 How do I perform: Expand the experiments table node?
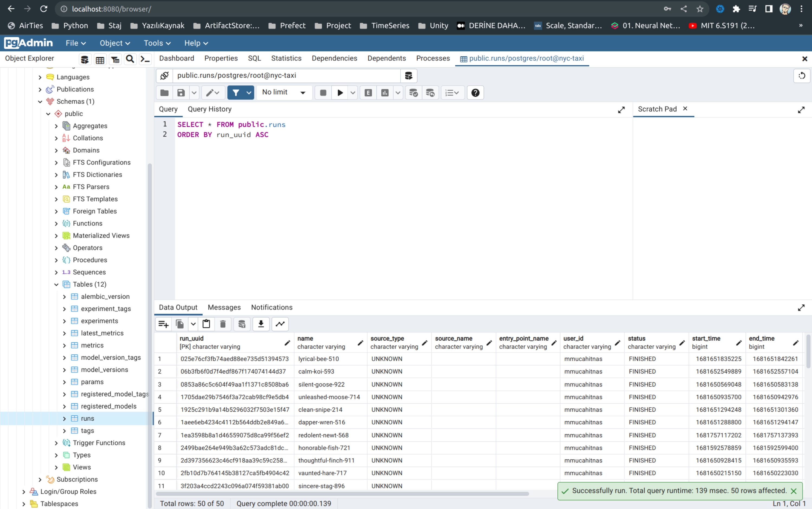(64, 321)
